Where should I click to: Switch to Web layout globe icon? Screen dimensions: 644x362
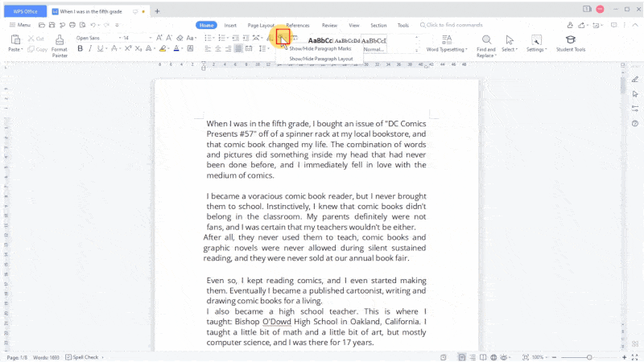(493, 357)
